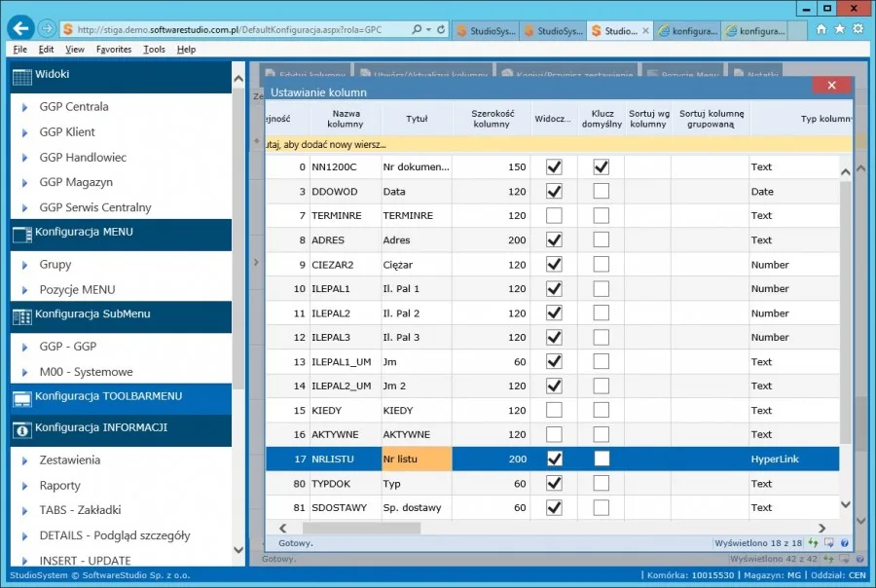Click the export icon in Ustawianie kolumn footer

click(829, 542)
